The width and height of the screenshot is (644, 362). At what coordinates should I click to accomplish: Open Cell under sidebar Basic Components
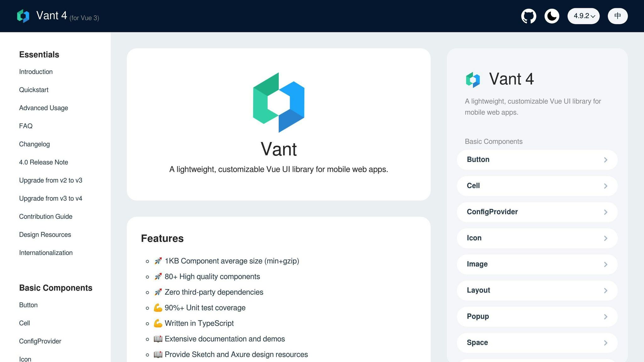(x=25, y=323)
